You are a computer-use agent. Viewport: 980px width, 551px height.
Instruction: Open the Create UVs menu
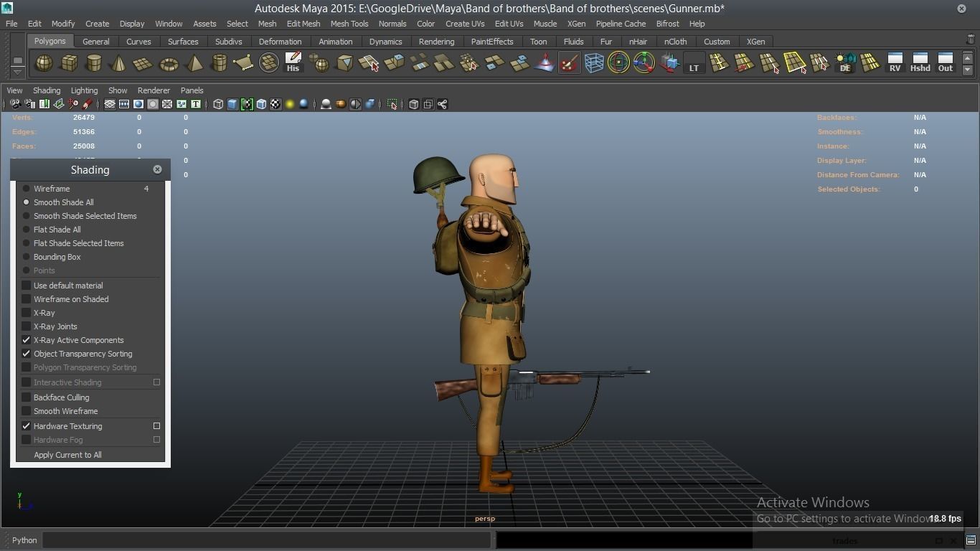coord(465,24)
